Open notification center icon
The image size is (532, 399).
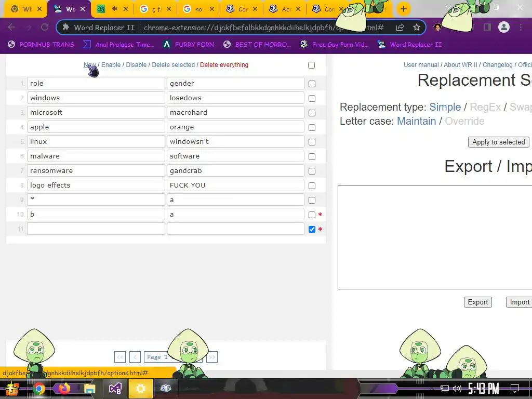(515, 389)
